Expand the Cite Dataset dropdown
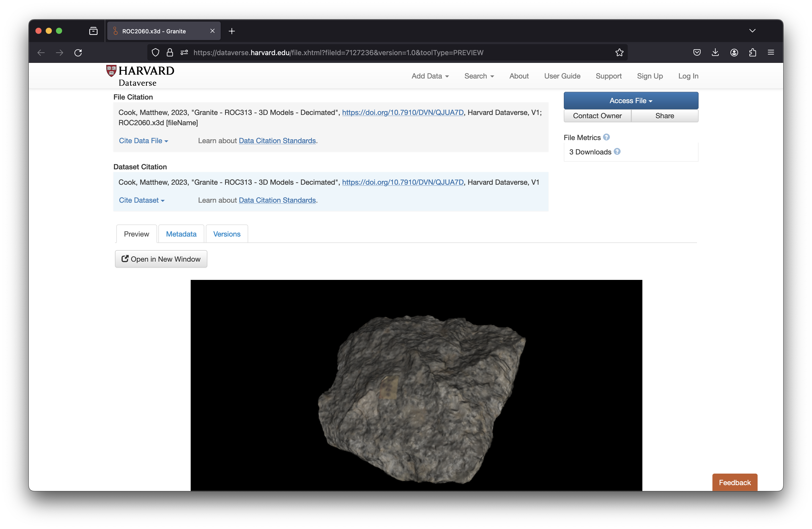Image resolution: width=812 pixels, height=529 pixels. pyautogui.click(x=142, y=200)
